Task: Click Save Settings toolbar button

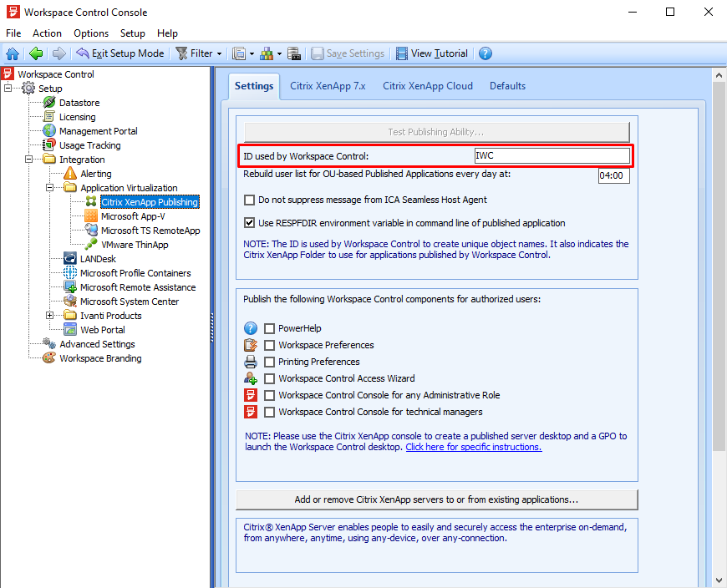Action: [x=348, y=53]
